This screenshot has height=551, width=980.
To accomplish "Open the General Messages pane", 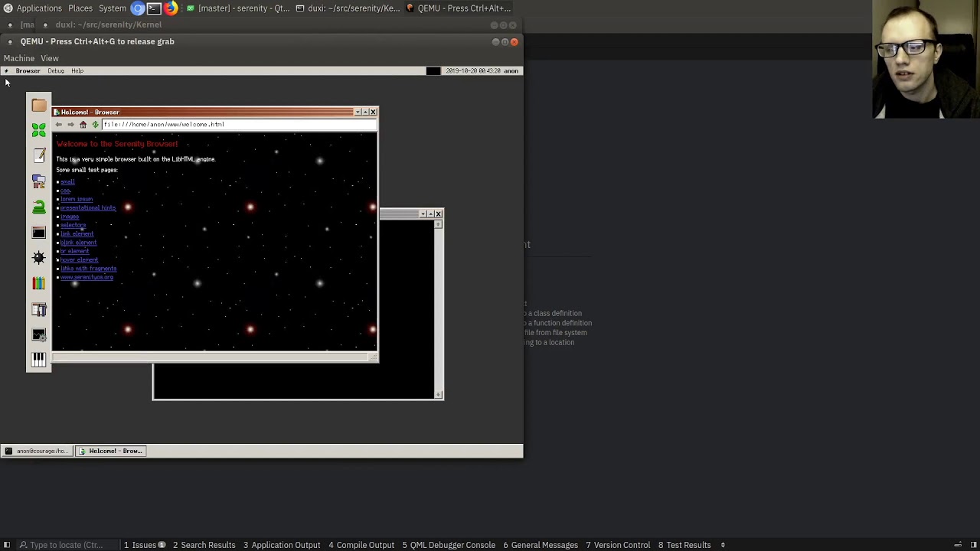I will (x=541, y=545).
